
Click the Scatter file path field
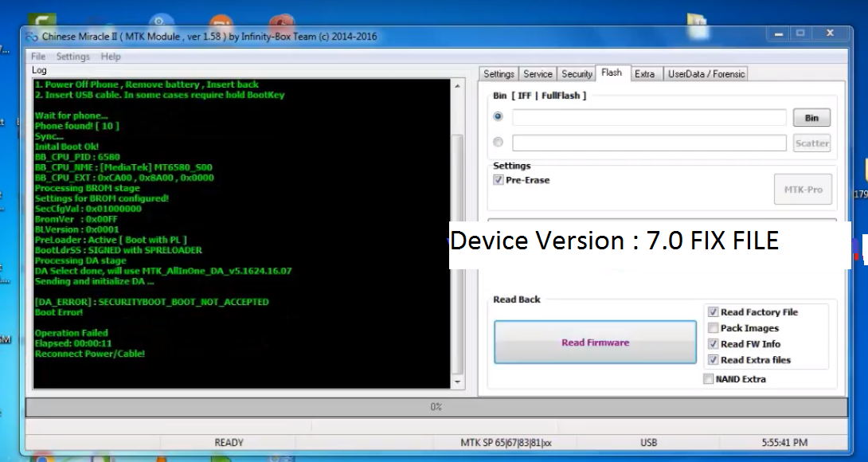pos(649,143)
